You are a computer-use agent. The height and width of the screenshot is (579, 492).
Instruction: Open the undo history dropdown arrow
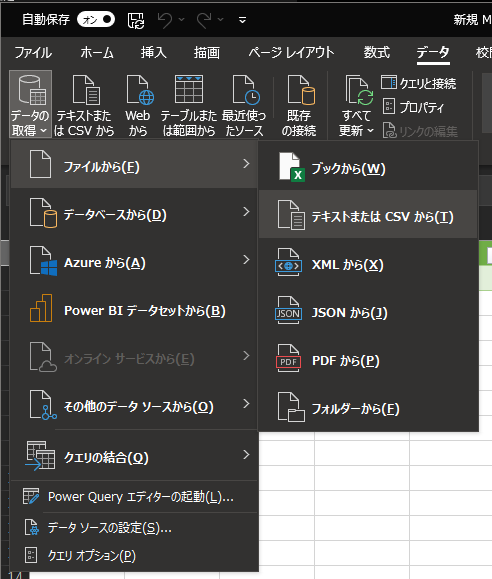[181, 19]
